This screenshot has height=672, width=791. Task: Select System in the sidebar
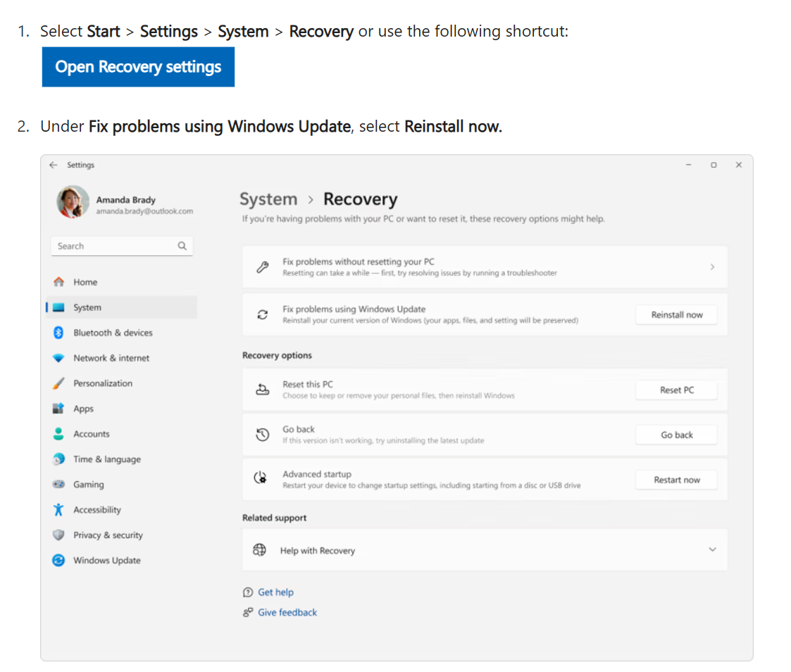[x=122, y=307]
